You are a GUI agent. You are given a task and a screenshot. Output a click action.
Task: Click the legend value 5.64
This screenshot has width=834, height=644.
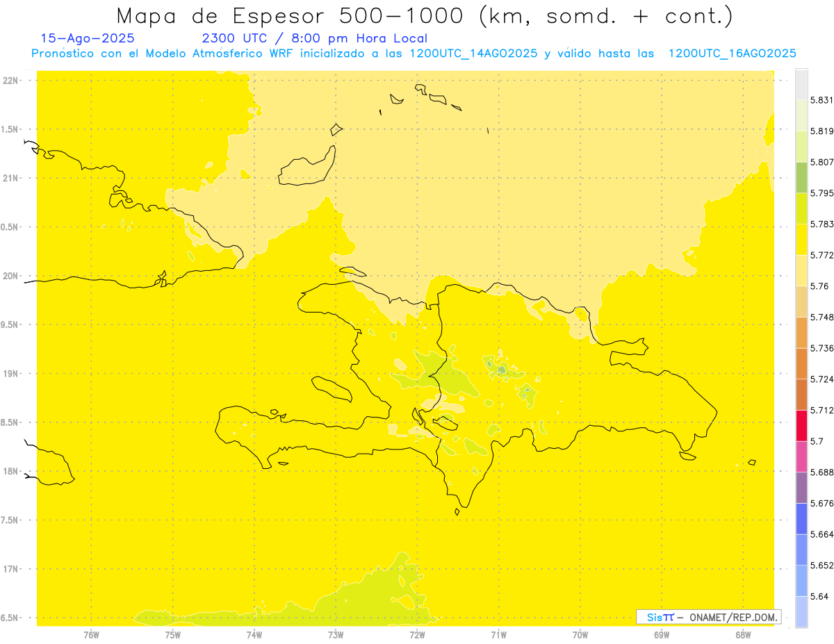pyautogui.click(x=819, y=596)
